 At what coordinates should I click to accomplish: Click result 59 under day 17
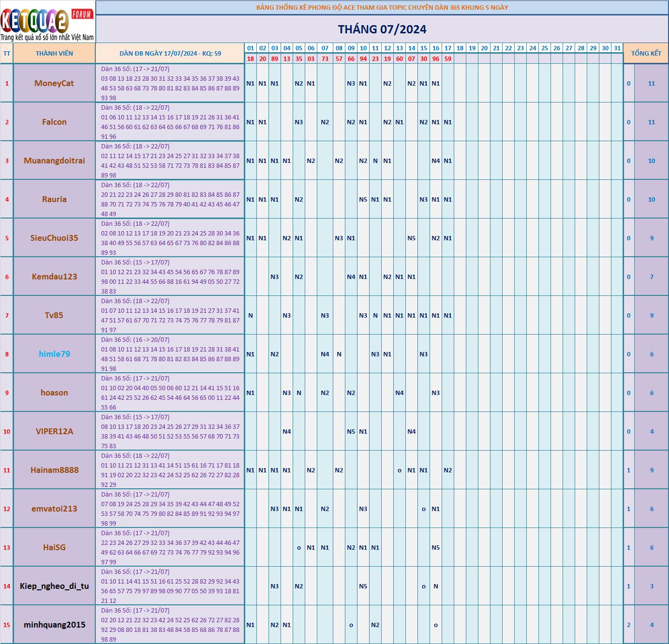click(448, 59)
